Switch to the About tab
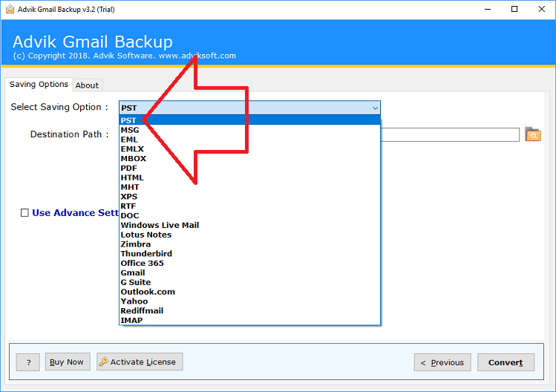This screenshot has width=556, height=392. click(x=88, y=85)
